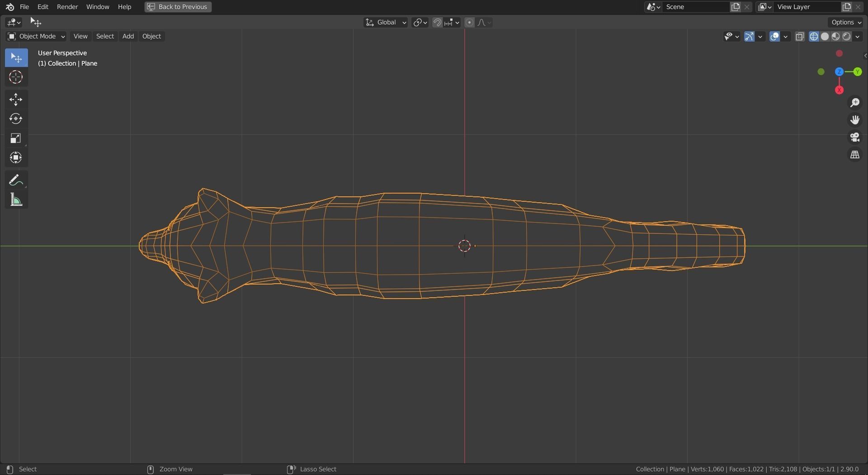Open the proportional falloff dropdown
This screenshot has height=475, width=868.
coord(484,23)
